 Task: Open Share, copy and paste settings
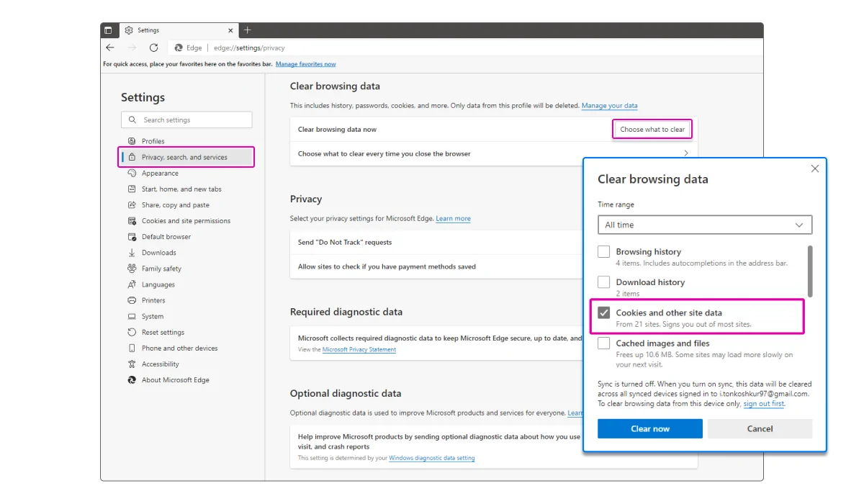coord(176,204)
